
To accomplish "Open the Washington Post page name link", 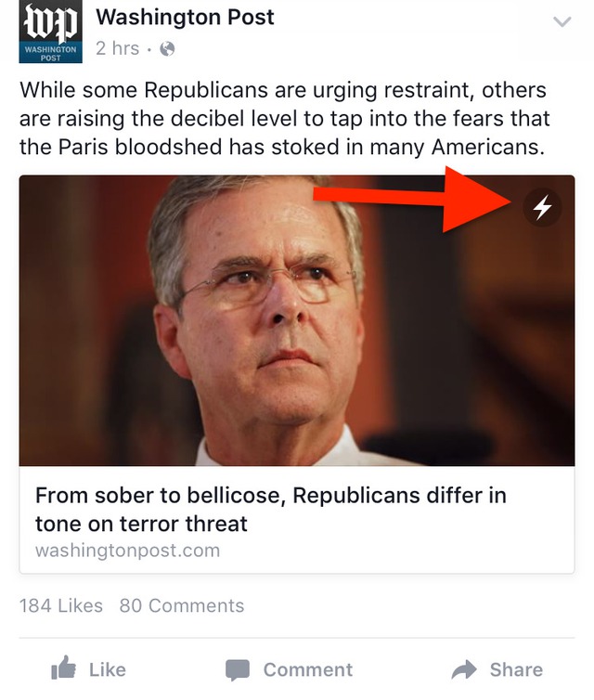I will (x=185, y=17).
